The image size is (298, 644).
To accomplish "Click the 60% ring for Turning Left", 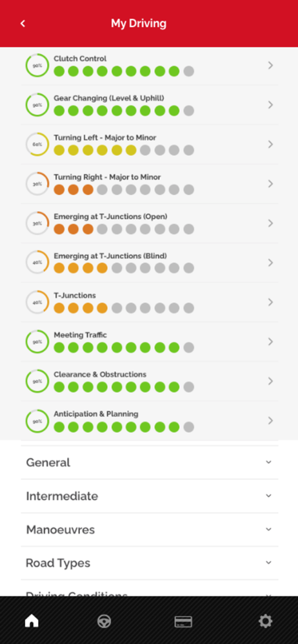I will pos(37,144).
